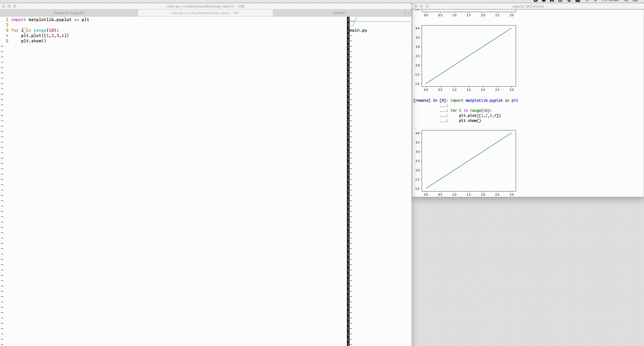This screenshot has width=644, height=346.
Task: Select the ./ current directory entry
Action: 352,25
